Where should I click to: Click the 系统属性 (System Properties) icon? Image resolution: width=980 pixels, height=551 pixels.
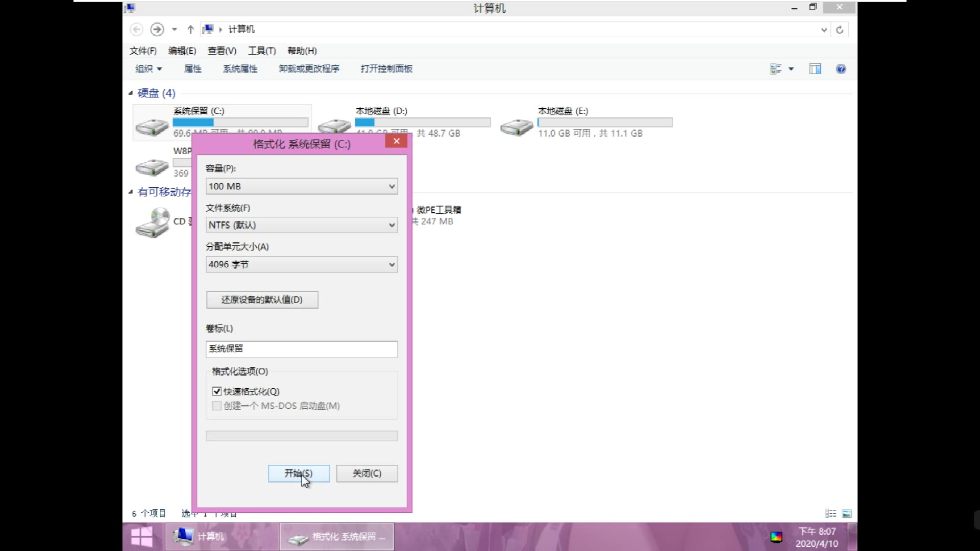click(x=240, y=69)
